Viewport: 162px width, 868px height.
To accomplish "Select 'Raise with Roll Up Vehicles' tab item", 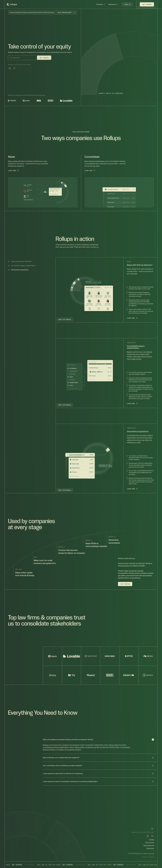I will (x=20, y=261).
